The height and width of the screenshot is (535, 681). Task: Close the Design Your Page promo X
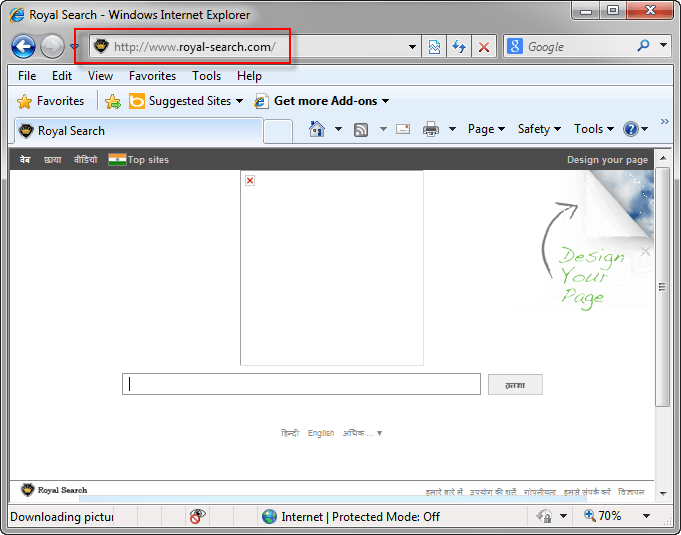645,251
